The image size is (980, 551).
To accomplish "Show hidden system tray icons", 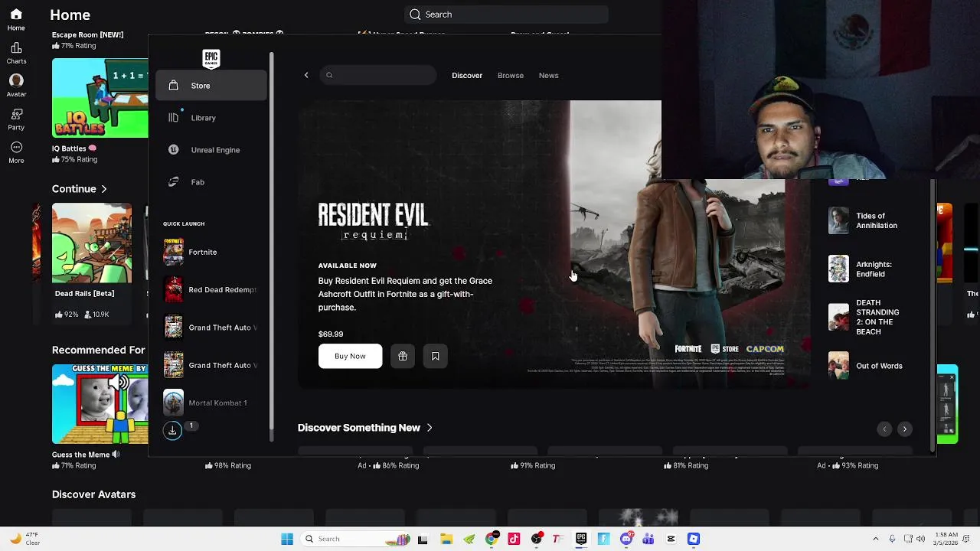I will 876,539.
